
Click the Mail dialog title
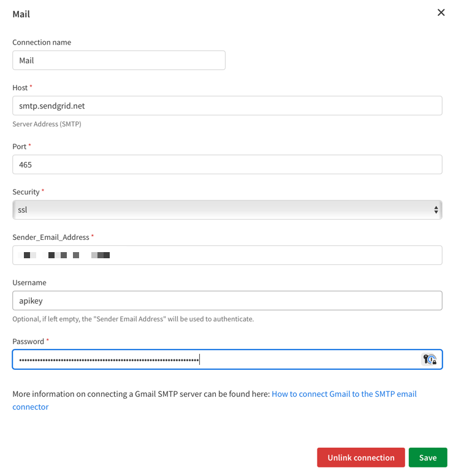[21, 13]
